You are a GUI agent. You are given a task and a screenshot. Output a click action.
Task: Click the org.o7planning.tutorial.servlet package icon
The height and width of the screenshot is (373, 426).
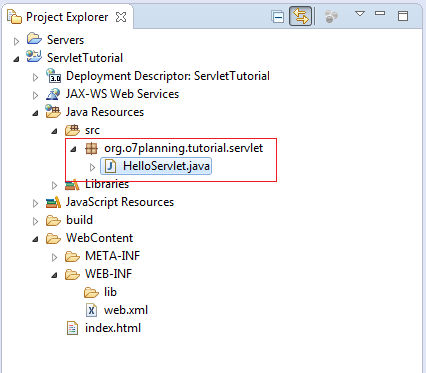(91, 148)
